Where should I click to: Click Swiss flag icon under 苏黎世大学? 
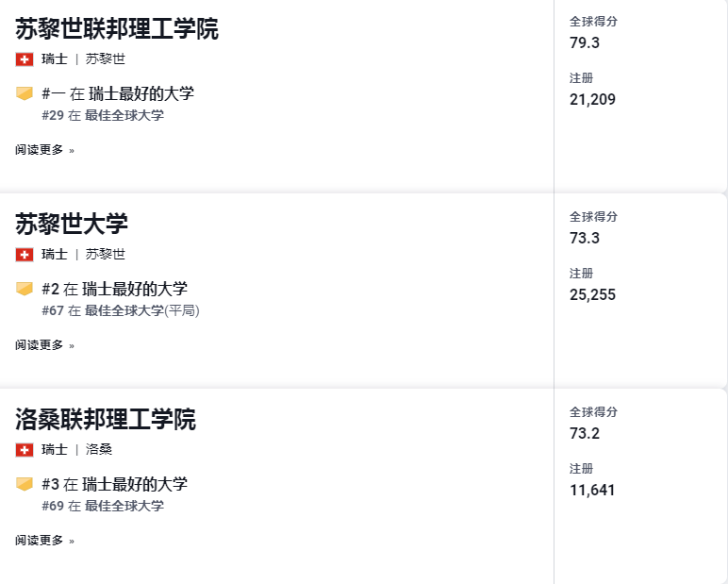[25, 255]
